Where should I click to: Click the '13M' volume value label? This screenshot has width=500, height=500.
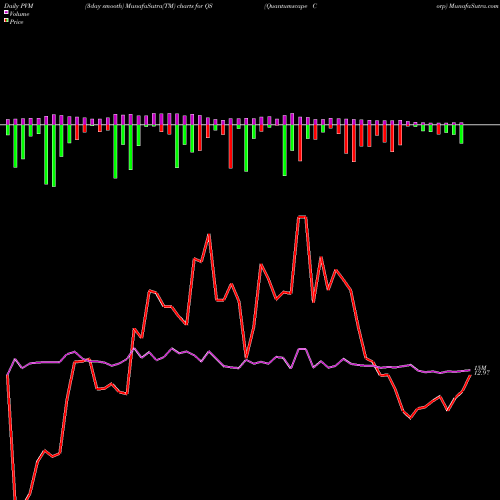[480, 368]
